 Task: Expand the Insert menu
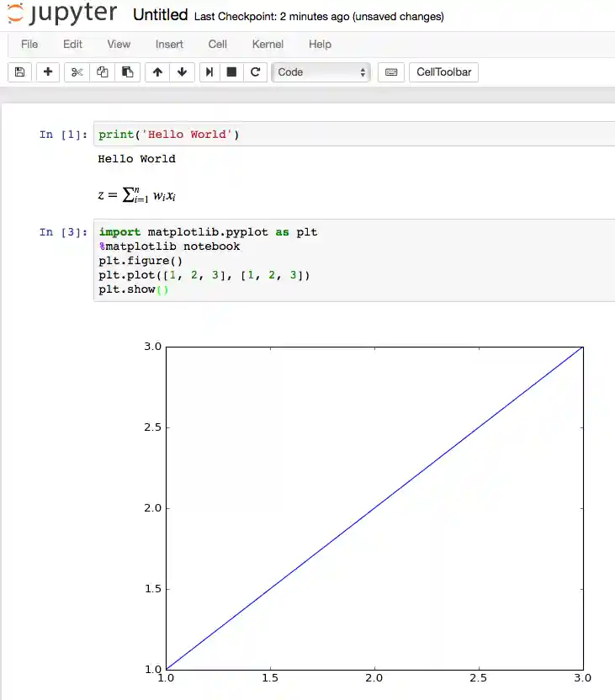169,44
